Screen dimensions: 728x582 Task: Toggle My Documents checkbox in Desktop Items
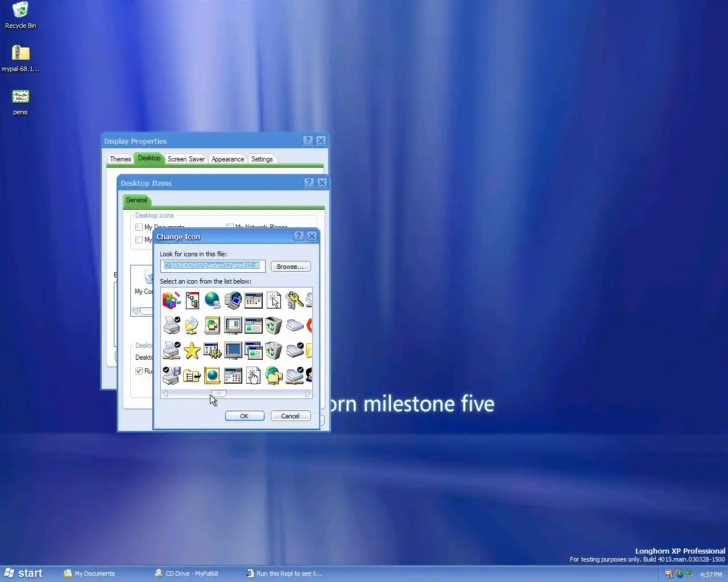(139, 227)
